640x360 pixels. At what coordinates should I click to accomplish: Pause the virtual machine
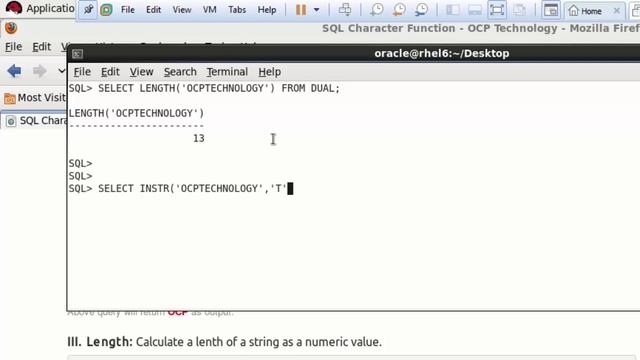coord(301,9)
